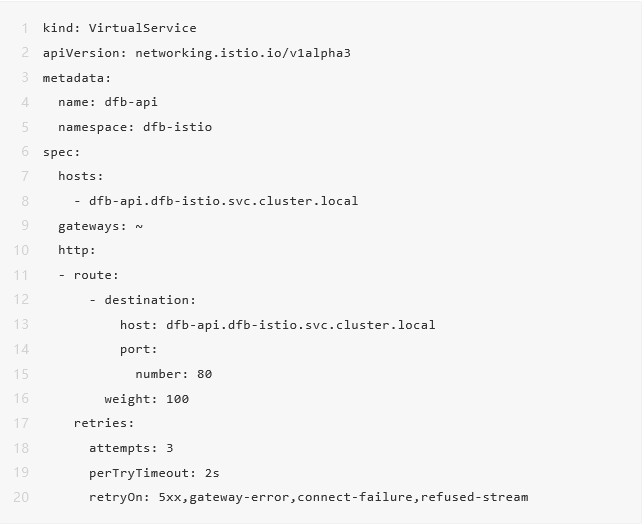
Task: Click the word VirtualService on line 1
Action: pos(143,28)
